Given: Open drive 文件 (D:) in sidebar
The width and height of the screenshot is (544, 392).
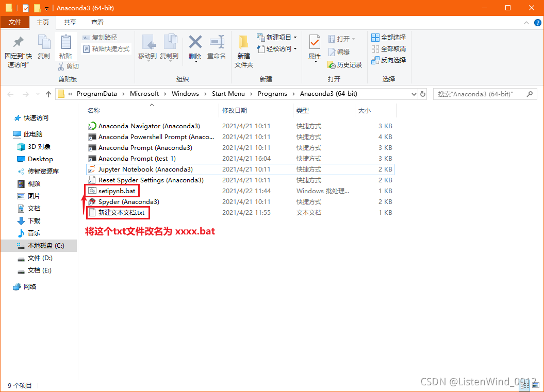Looking at the screenshot, I should coord(35,258).
